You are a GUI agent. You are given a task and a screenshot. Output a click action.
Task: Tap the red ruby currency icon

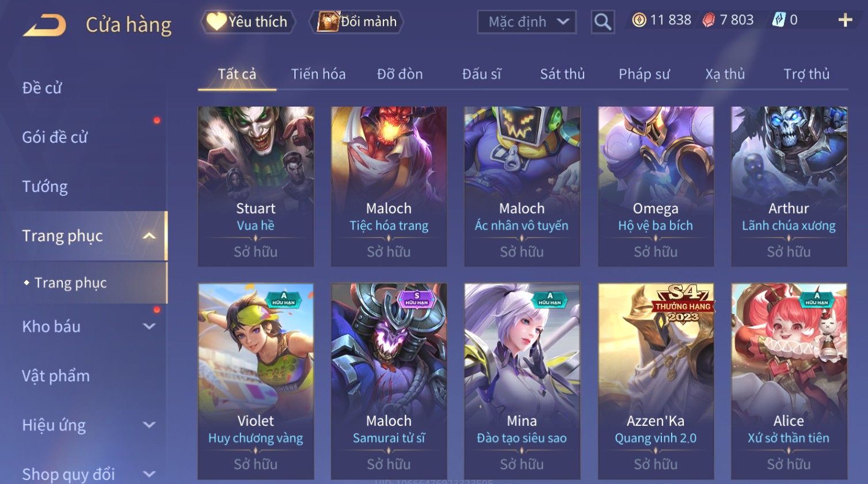click(709, 20)
